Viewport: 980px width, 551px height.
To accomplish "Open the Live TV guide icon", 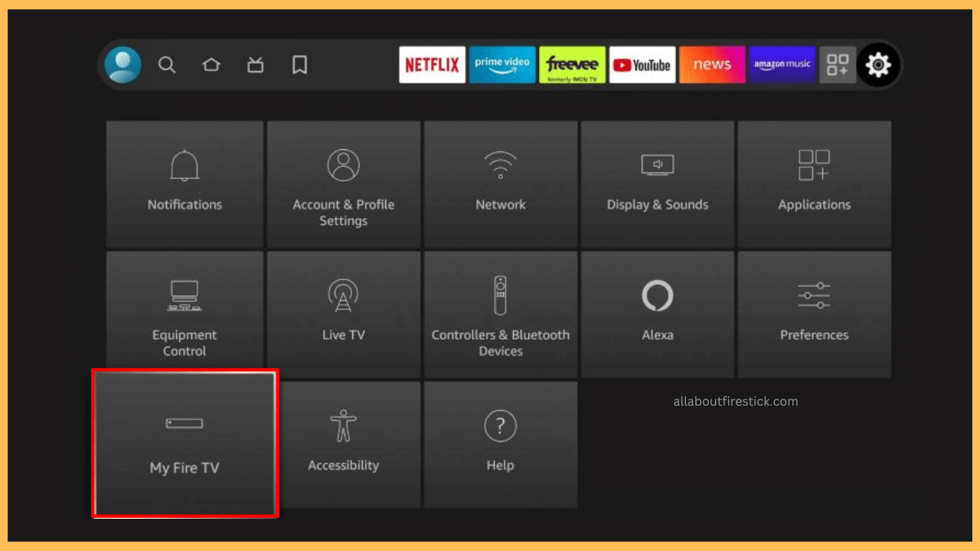I will (255, 65).
